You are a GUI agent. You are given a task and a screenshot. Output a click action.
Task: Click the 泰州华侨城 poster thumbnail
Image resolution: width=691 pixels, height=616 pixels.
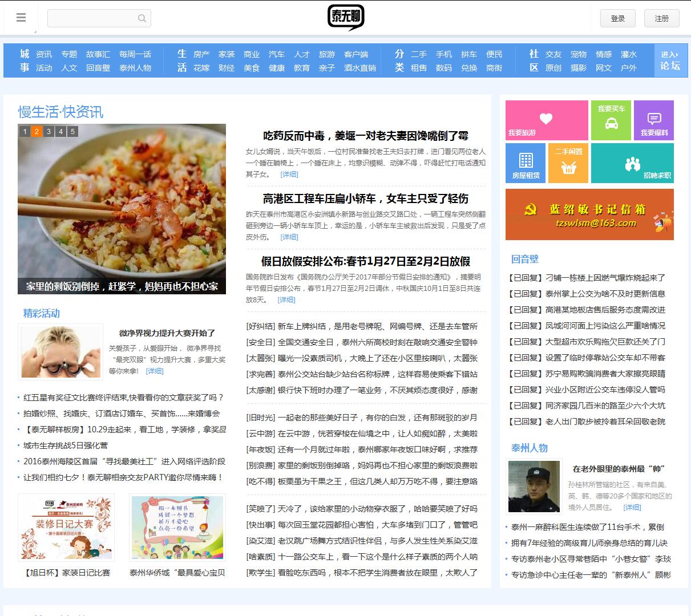tap(177, 528)
